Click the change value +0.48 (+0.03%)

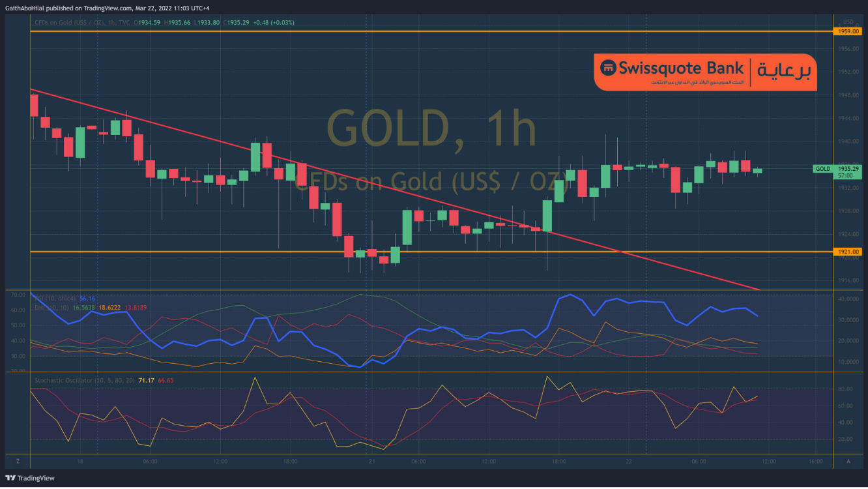click(x=274, y=22)
